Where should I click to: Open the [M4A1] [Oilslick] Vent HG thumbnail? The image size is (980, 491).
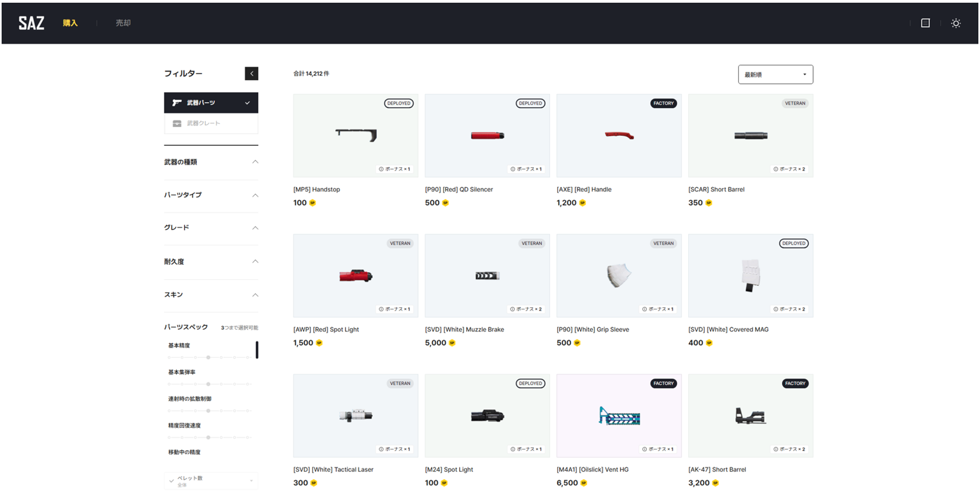click(x=619, y=416)
